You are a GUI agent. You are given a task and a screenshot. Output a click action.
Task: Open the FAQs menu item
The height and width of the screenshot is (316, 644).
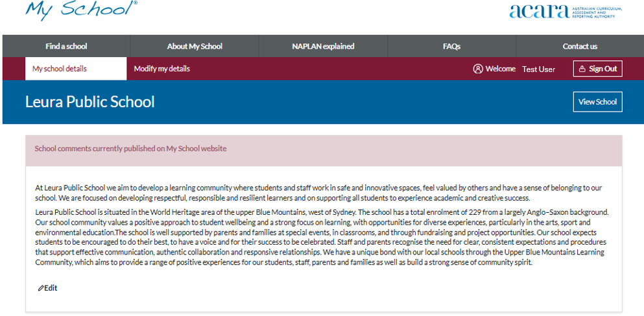(x=451, y=46)
